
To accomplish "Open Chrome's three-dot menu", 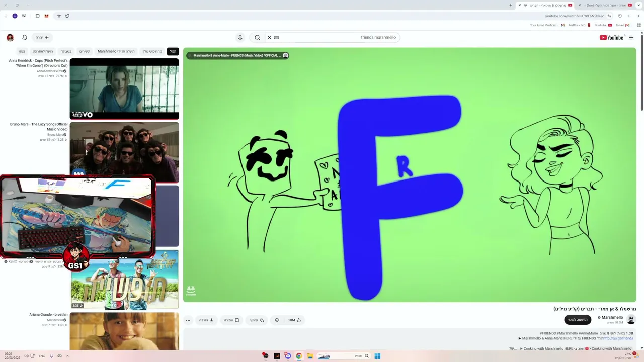I will click(x=6, y=16).
